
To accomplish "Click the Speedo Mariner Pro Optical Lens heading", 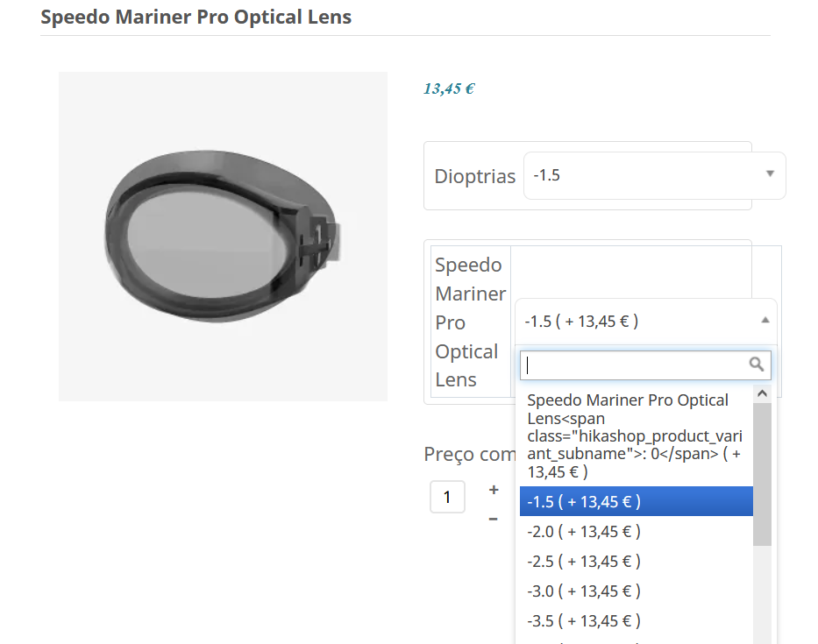I will 196,17.
